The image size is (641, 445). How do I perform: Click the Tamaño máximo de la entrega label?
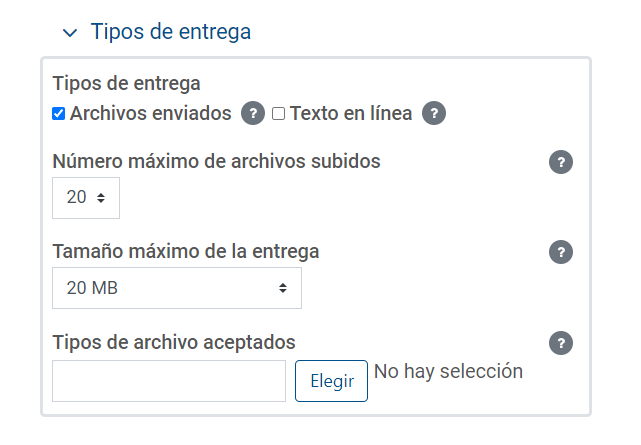coord(185,251)
